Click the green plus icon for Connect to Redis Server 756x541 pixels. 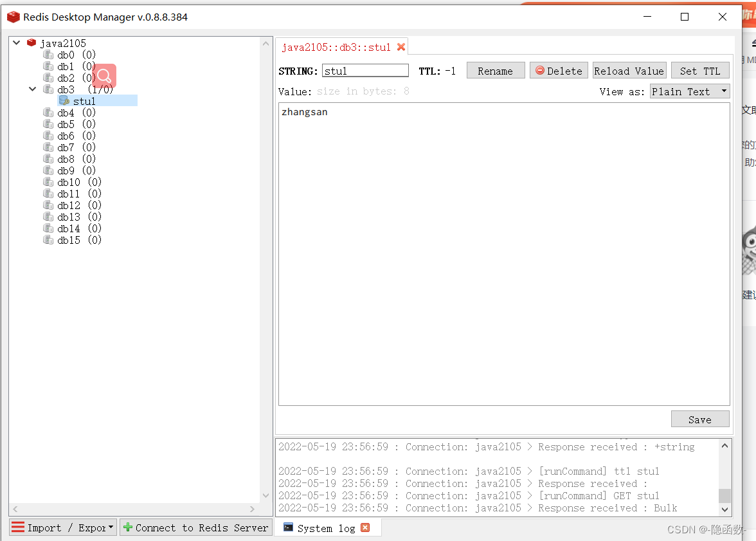coord(128,527)
